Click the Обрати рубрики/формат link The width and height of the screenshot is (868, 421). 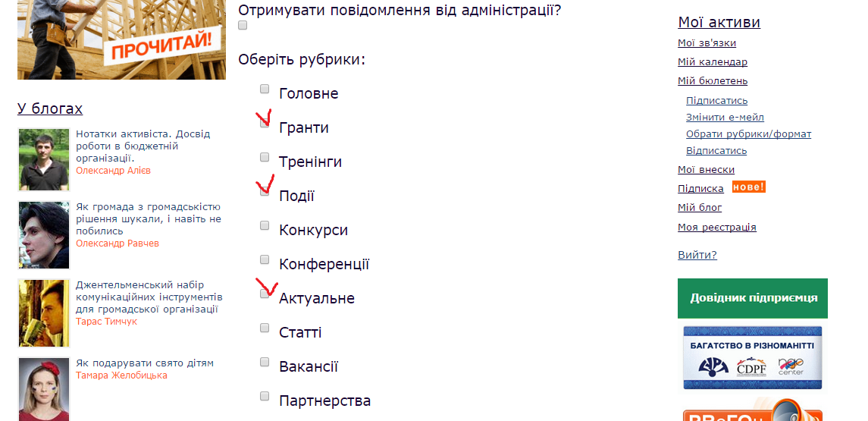(x=748, y=134)
